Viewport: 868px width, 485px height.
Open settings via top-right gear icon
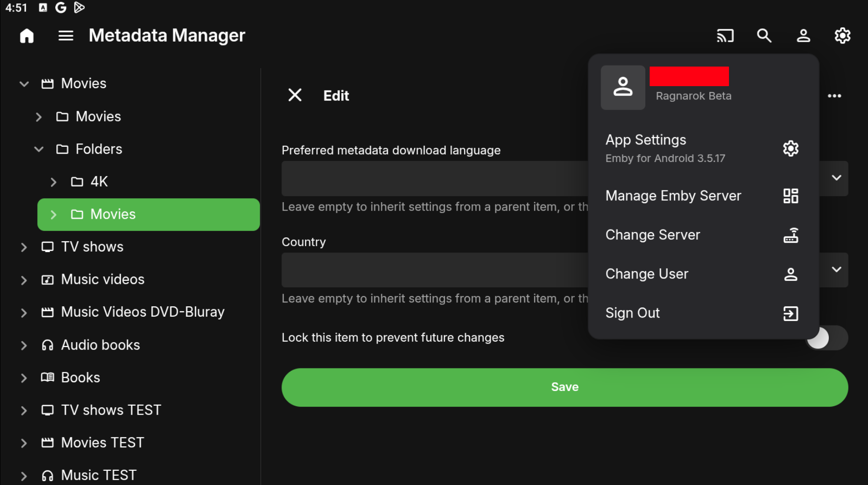[842, 36]
